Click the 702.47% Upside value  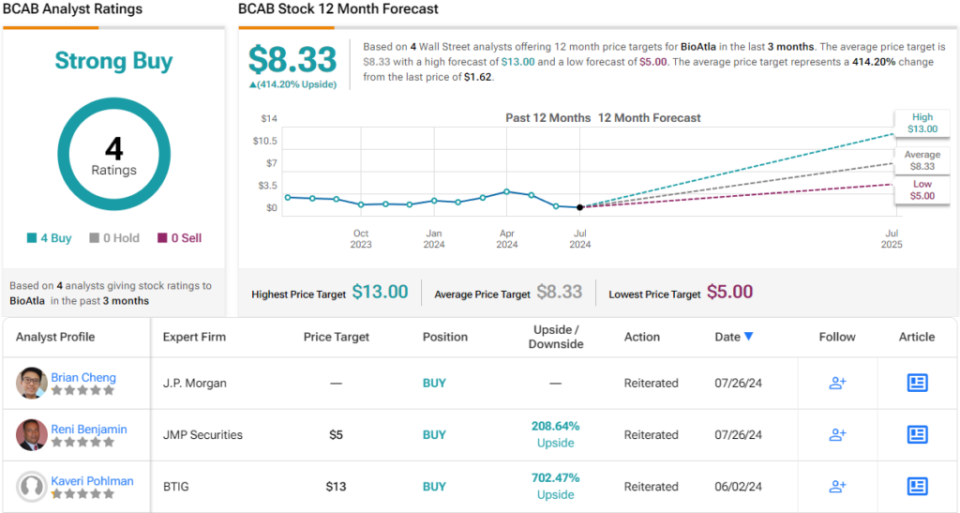(x=555, y=478)
